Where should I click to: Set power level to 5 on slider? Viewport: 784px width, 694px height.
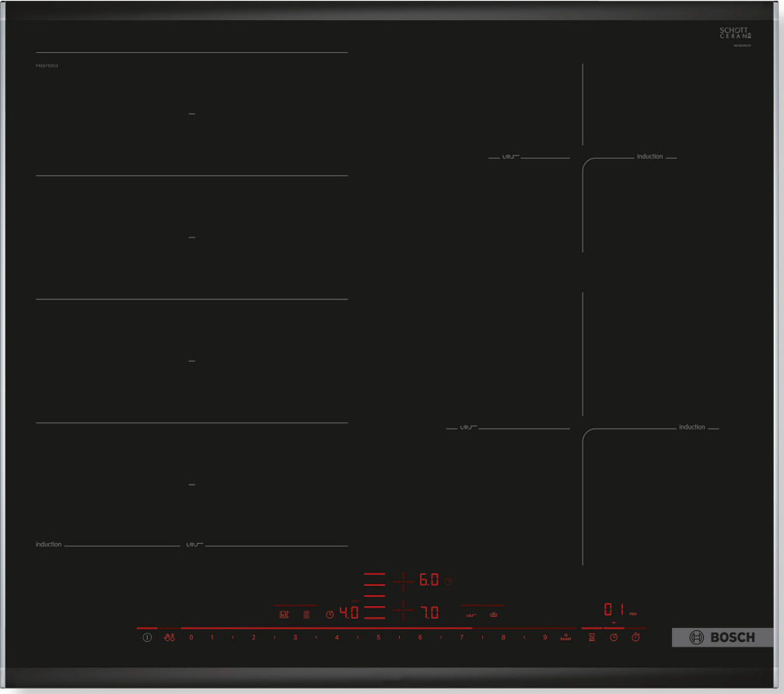[x=379, y=637]
